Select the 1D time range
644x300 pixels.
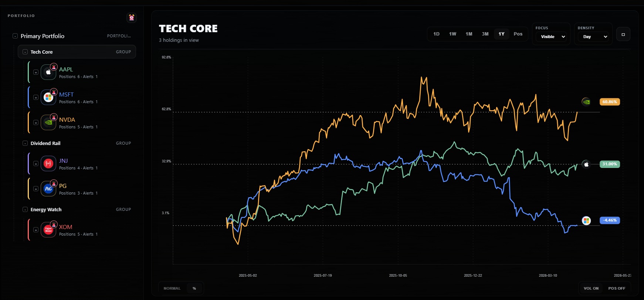click(436, 34)
